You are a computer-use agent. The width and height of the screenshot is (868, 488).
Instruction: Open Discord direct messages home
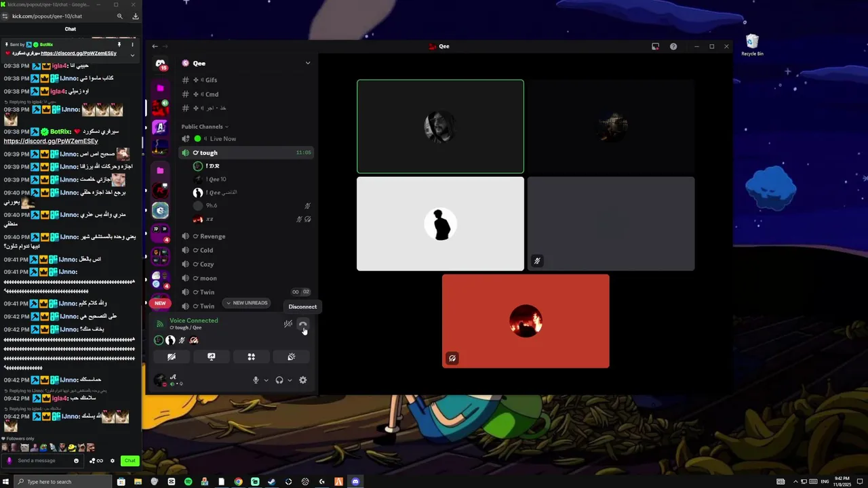tap(161, 64)
